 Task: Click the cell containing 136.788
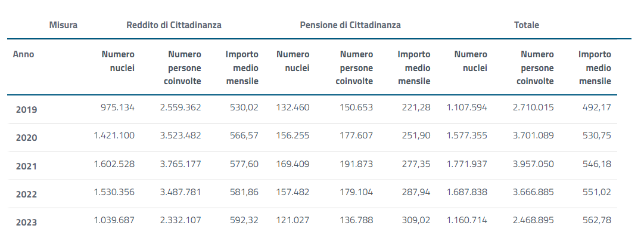coord(356,220)
